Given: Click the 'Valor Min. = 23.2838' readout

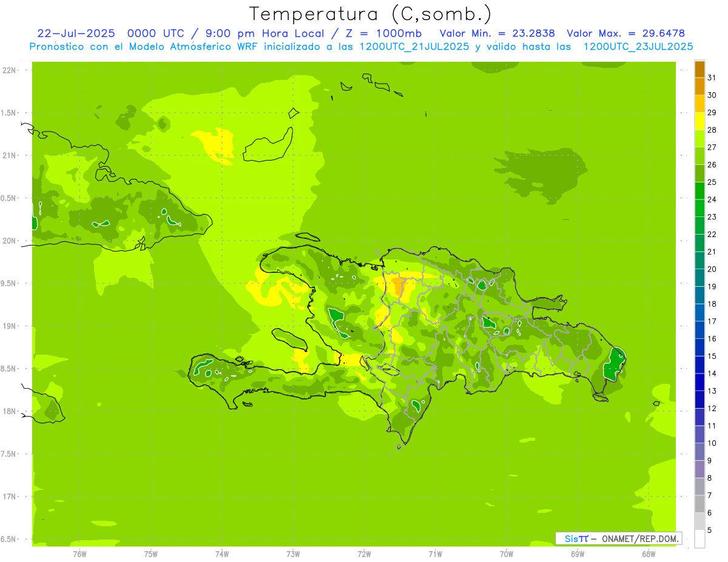Looking at the screenshot, I should coord(497,33).
